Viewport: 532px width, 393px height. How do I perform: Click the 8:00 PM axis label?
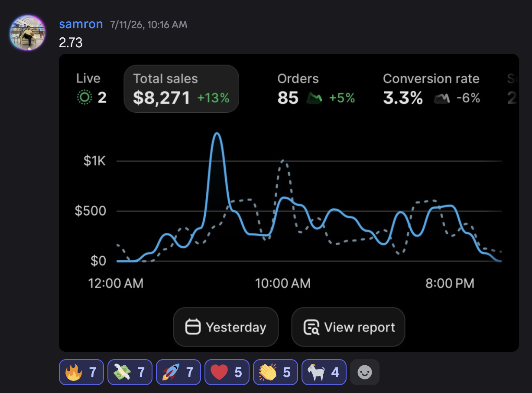pyautogui.click(x=450, y=284)
